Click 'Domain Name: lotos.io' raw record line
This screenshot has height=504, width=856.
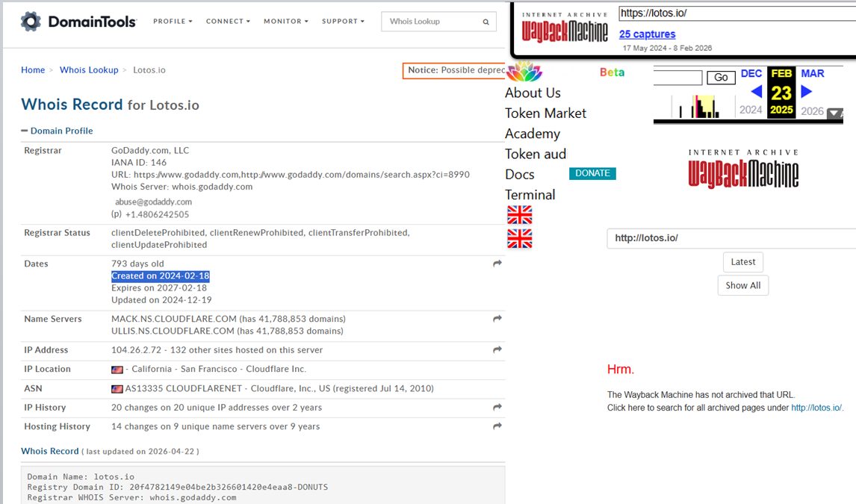pos(81,476)
